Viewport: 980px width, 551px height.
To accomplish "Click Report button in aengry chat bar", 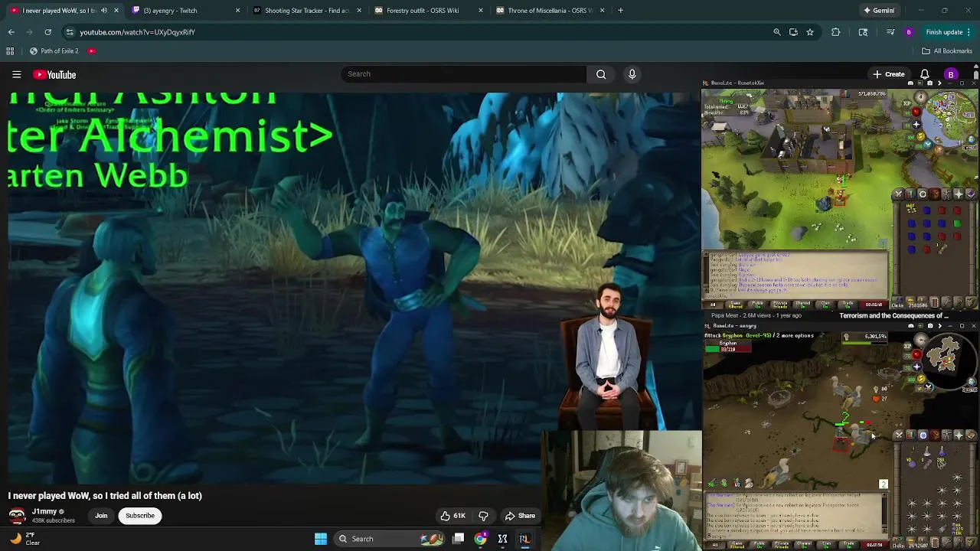I will (874, 545).
